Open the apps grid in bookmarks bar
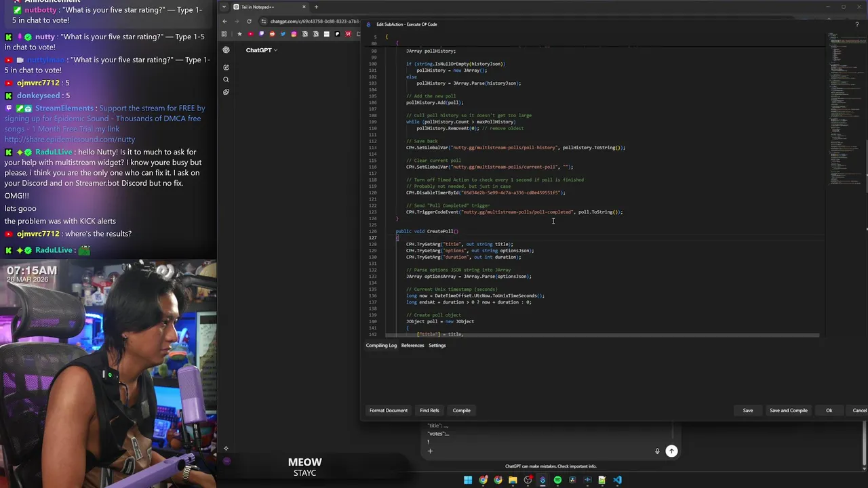The width and height of the screenshot is (868, 488). coord(224,34)
